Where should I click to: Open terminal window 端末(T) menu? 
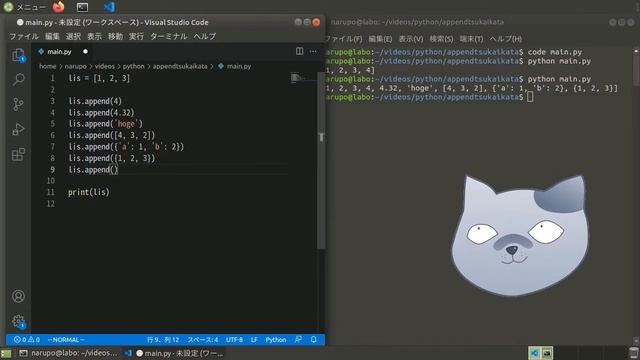tap(471, 39)
